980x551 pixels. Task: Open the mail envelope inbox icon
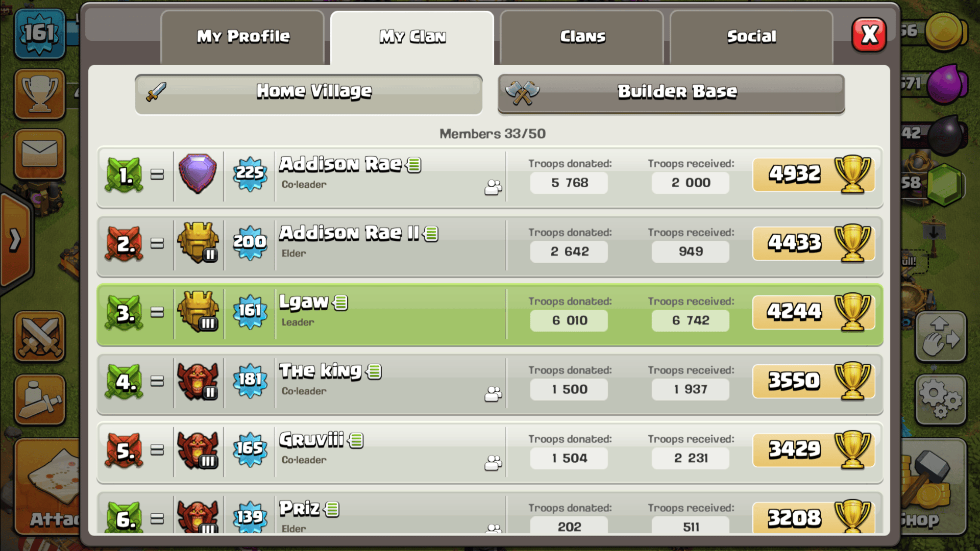40,154
